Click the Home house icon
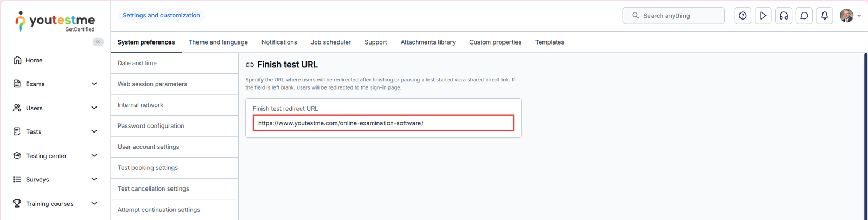 click(18, 60)
